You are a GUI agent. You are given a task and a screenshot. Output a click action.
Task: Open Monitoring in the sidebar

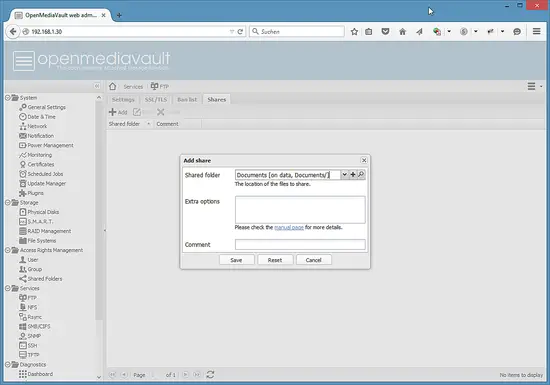pos(35,155)
